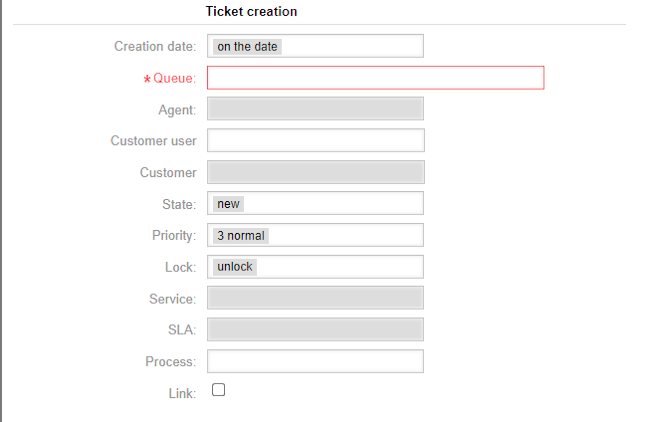Open the Service selection field
653x422 pixels.
click(316, 298)
